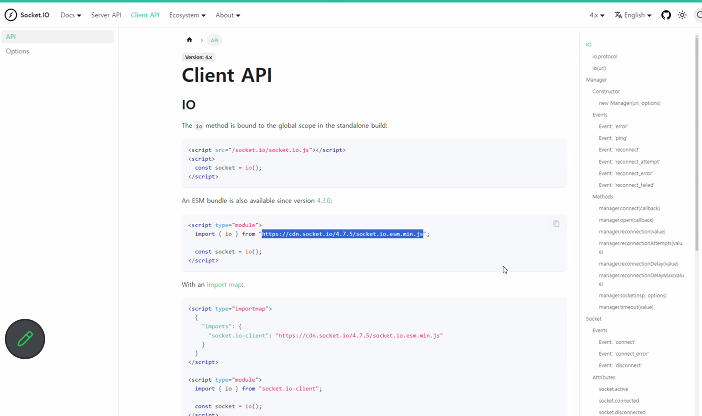702x416 pixels.
Task: Select API in the left sidebar
Action: [x=57, y=37]
